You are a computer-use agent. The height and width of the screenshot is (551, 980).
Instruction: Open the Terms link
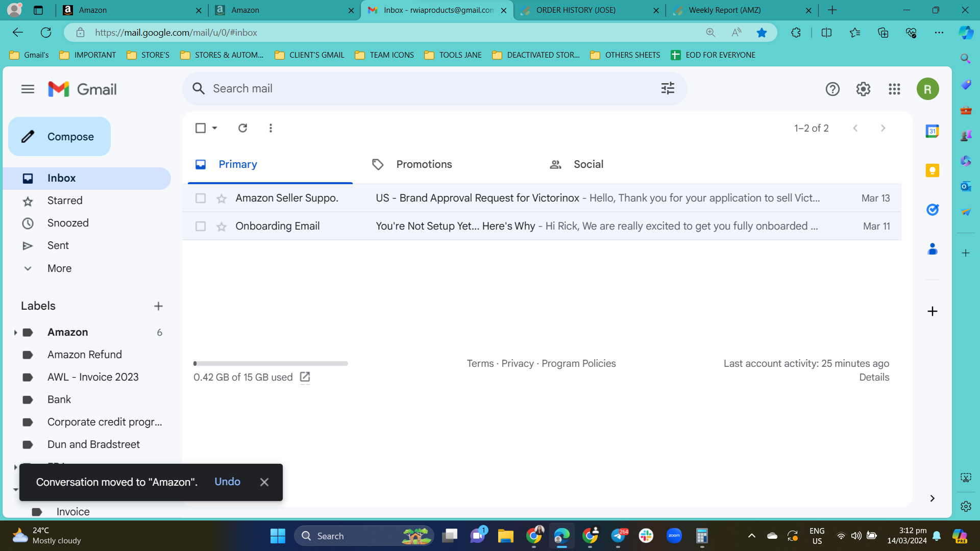480,364
